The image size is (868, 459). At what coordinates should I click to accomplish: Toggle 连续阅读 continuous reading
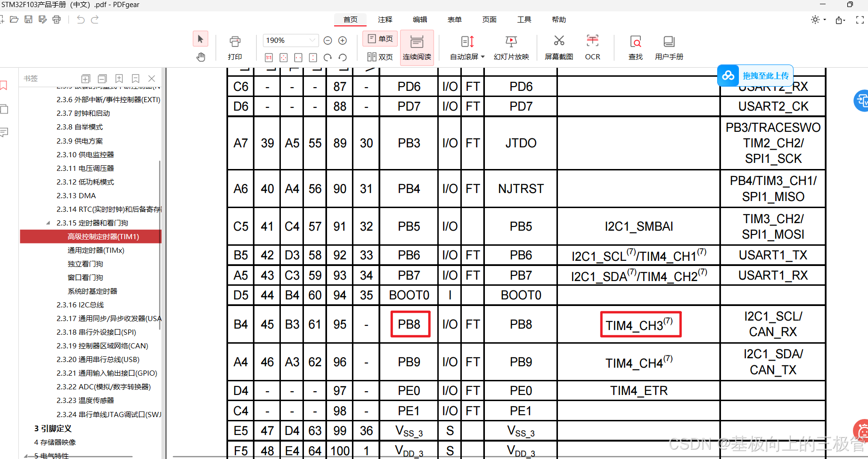point(417,48)
